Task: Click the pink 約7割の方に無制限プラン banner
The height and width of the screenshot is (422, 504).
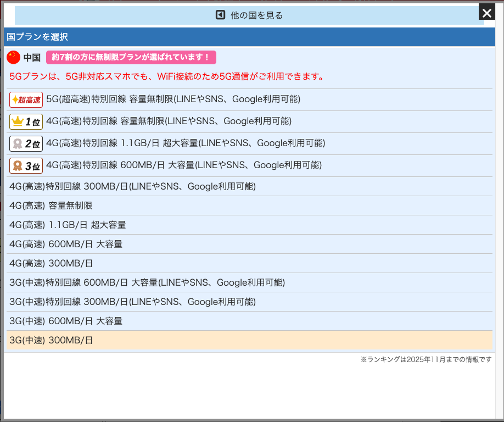Action: [x=131, y=57]
